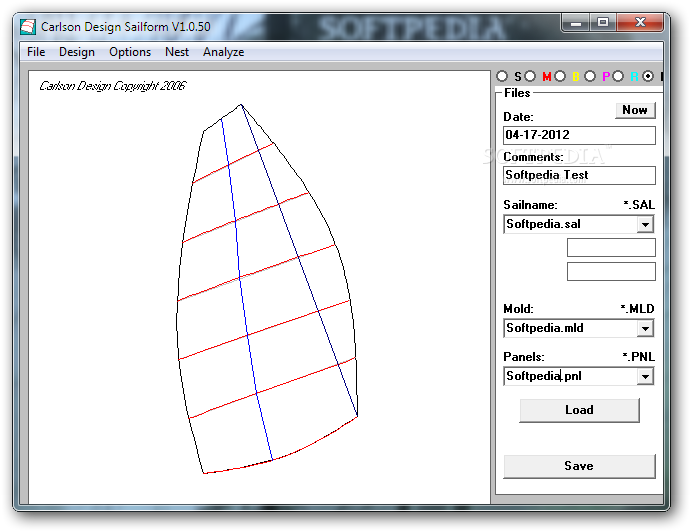The height and width of the screenshot is (532, 691).
Task: Open the Options menu
Action: pyautogui.click(x=130, y=52)
